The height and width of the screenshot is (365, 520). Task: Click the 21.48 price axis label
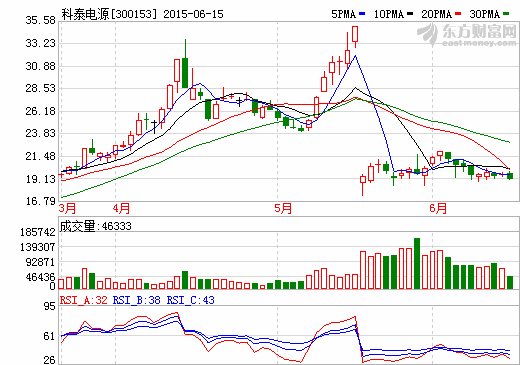[41, 156]
